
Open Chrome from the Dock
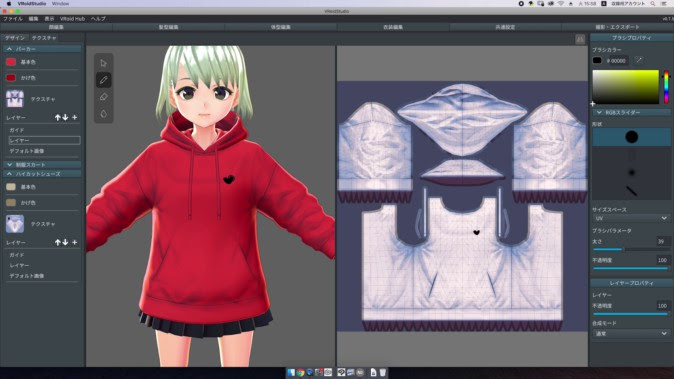[300, 373]
